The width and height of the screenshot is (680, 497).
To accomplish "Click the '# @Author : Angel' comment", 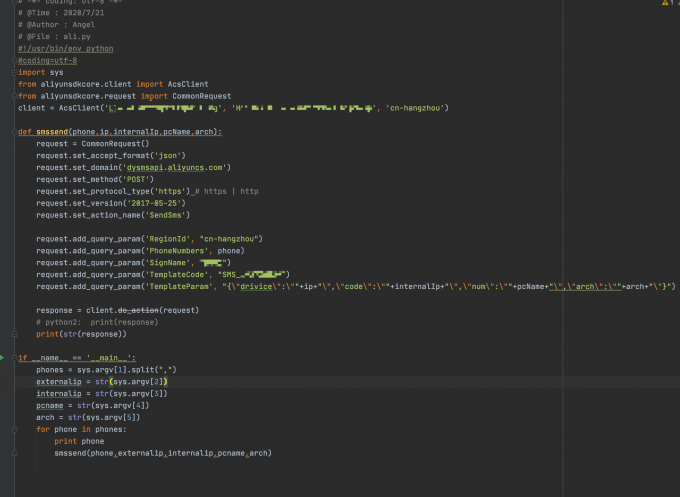I will tap(56, 25).
